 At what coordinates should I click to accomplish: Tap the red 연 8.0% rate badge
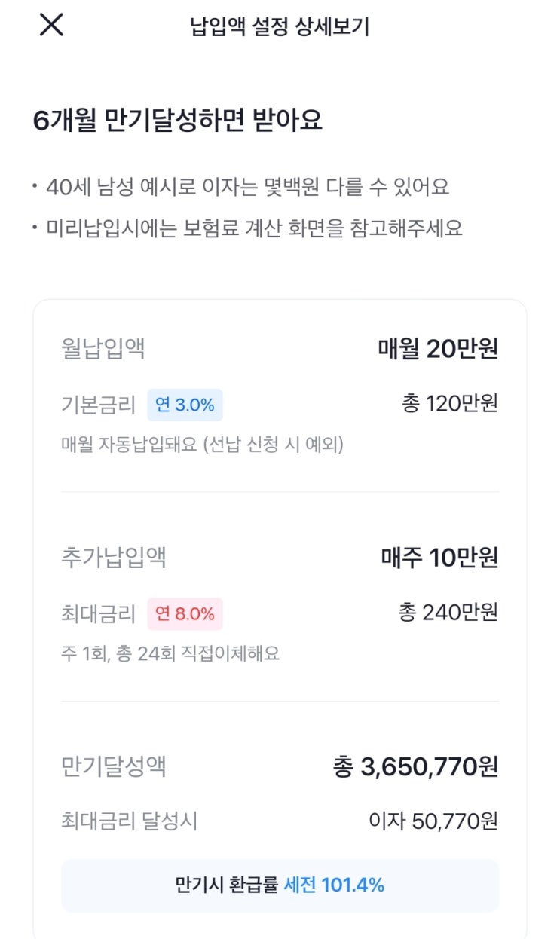pyautogui.click(x=185, y=613)
